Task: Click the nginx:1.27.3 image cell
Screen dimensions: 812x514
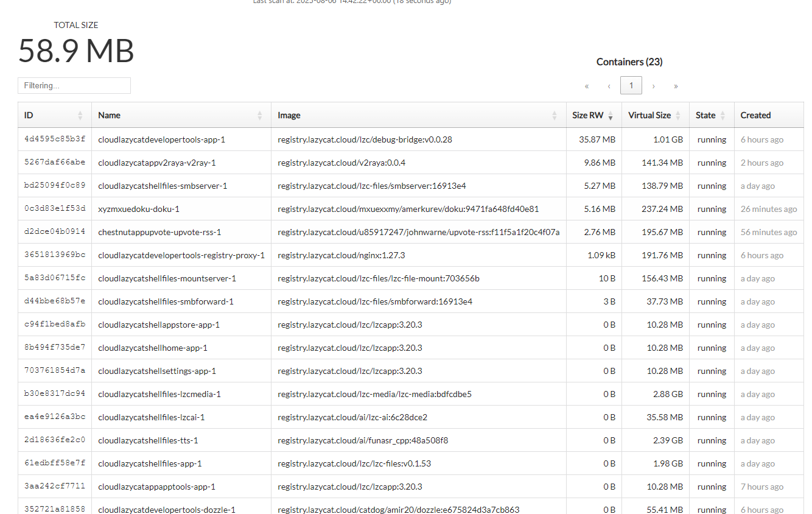Action: click(x=341, y=255)
